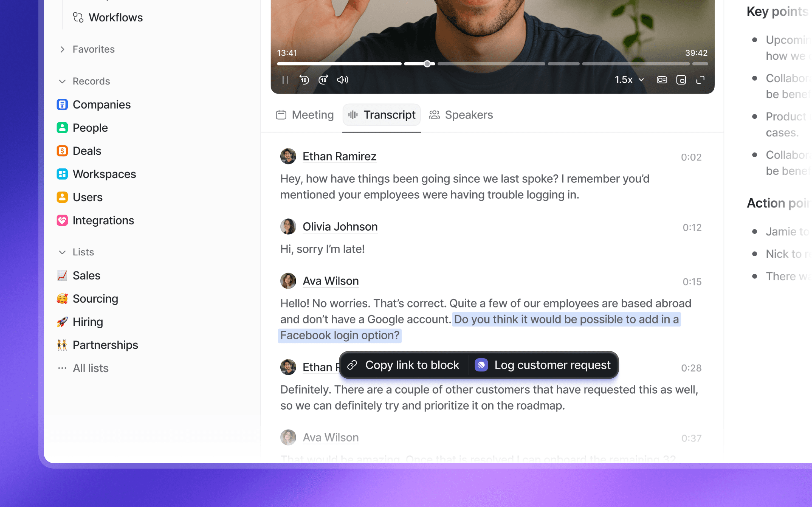Rewind video by 10 seconds
Viewport: 812px width, 507px height.
pos(304,80)
